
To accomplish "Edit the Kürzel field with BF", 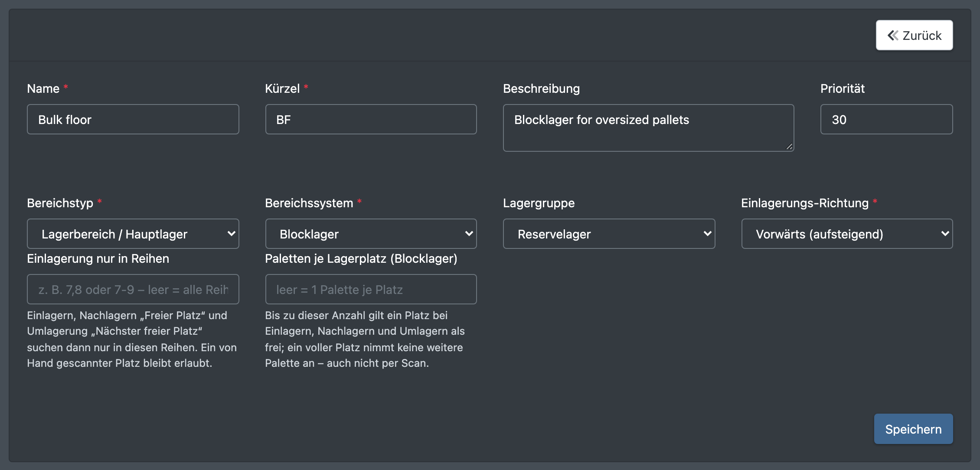I will coord(371,119).
